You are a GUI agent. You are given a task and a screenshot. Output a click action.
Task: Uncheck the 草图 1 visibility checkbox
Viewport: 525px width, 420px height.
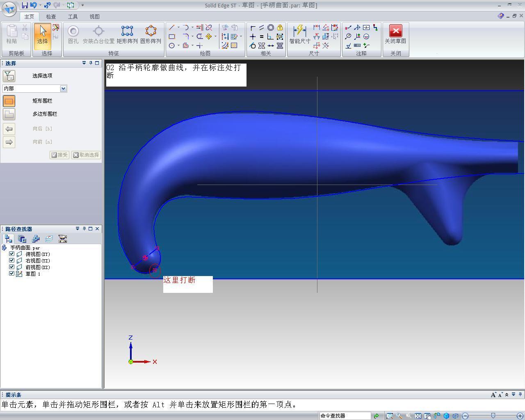click(x=12, y=274)
